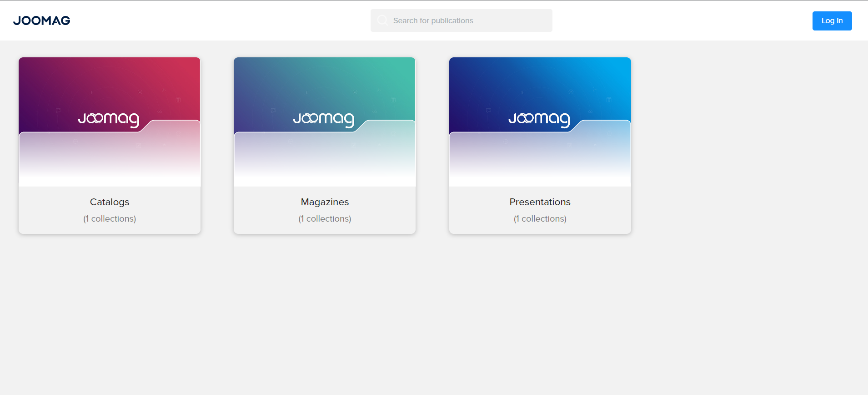Select the collections count under Presentations
Image resolution: width=868 pixels, height=395 pixels.
point(540,219)
